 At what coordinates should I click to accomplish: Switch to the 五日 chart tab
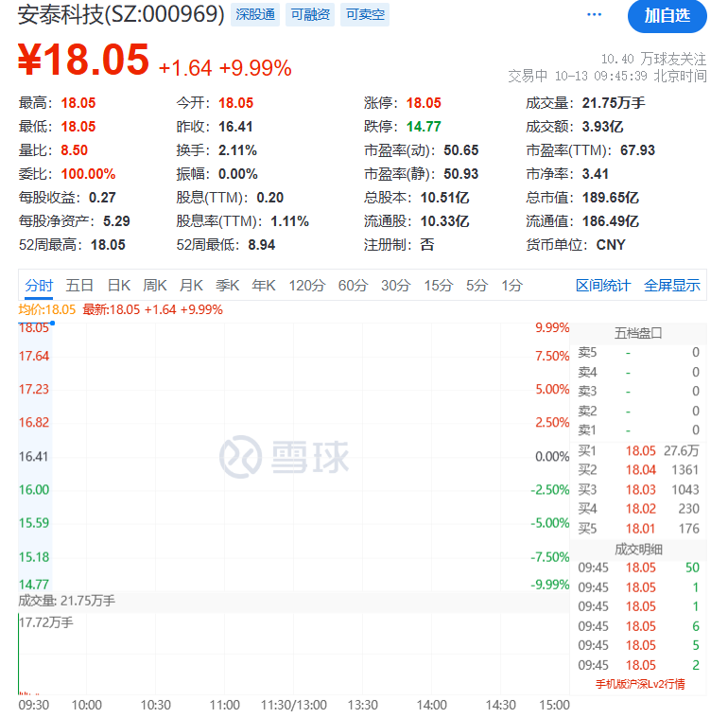point(79,285)
